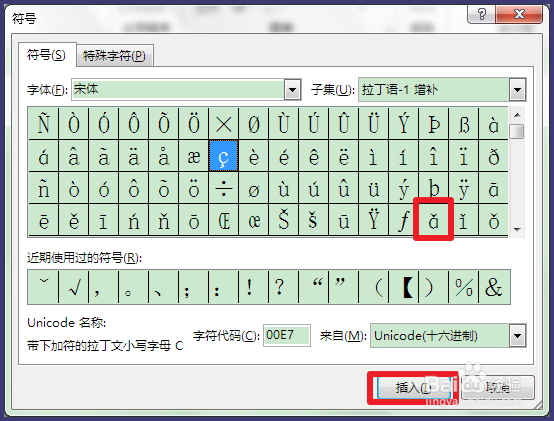
Task: Select the ǒ symbol with caron
Action: [x=494, y=220]
